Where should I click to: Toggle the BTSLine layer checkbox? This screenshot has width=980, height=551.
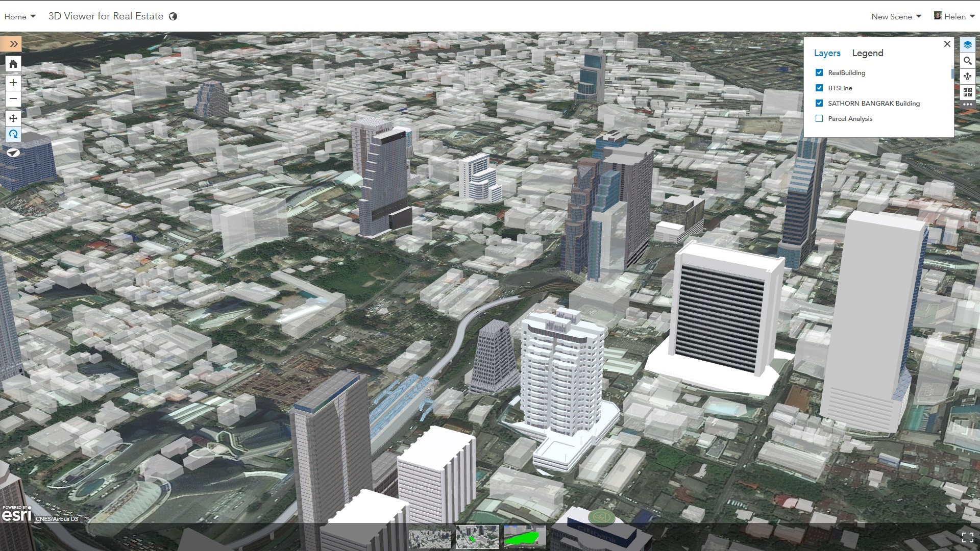[819, 88]
